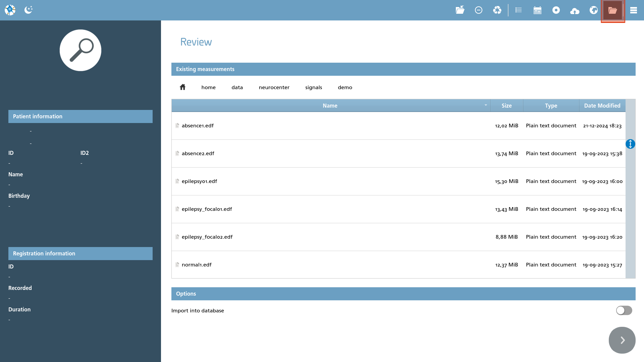The image size is (644, 362).
Task: Click date 19-09-2023 16:00
Action: pyautogui.click(x=602, y=181)
